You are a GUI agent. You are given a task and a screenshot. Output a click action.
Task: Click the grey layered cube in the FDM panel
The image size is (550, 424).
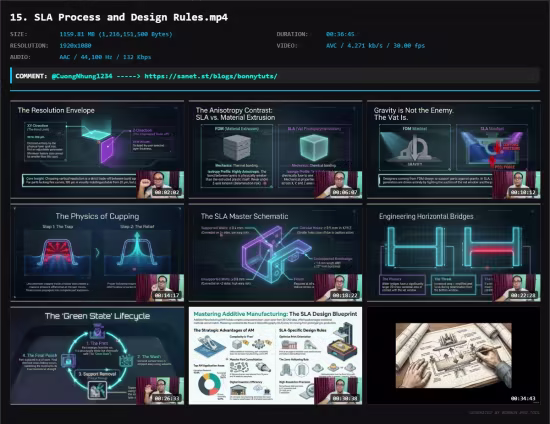[237, 148]
